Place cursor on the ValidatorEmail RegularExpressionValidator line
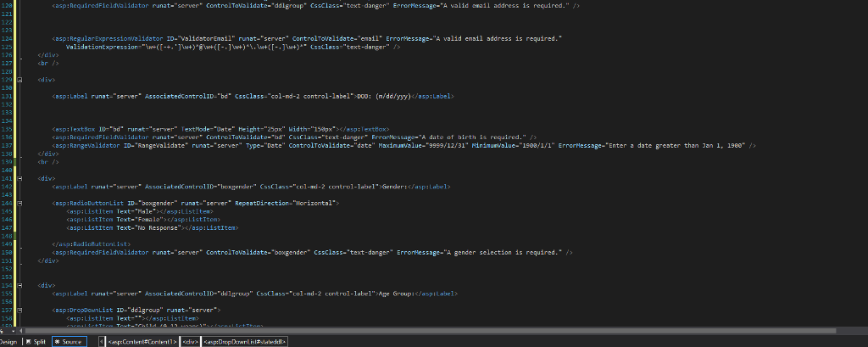The height and width of the screenshot is (347, 868). click(x=307, y=39)
